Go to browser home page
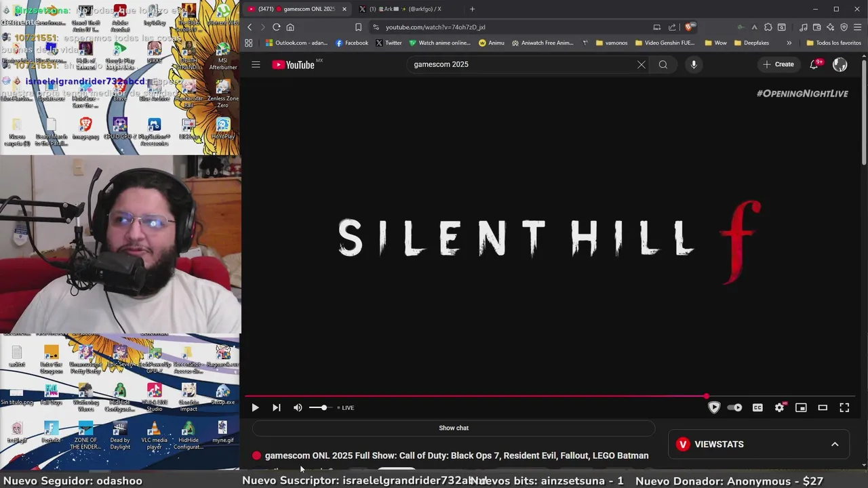Viewport: 868px width, 488px height. tap(290, 27)
